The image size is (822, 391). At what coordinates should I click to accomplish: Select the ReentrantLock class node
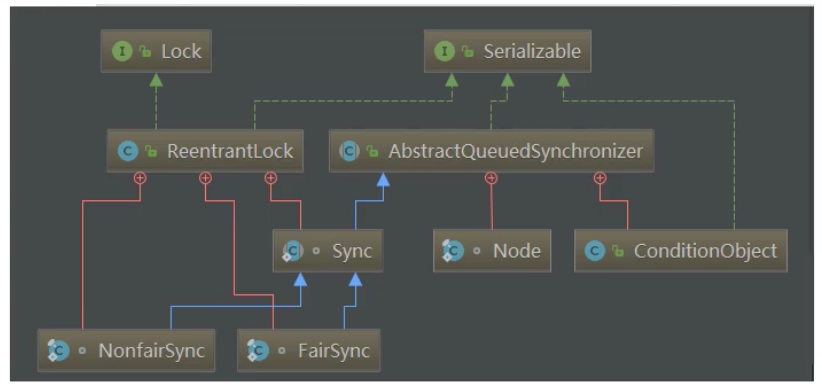[x=205, y=151]
